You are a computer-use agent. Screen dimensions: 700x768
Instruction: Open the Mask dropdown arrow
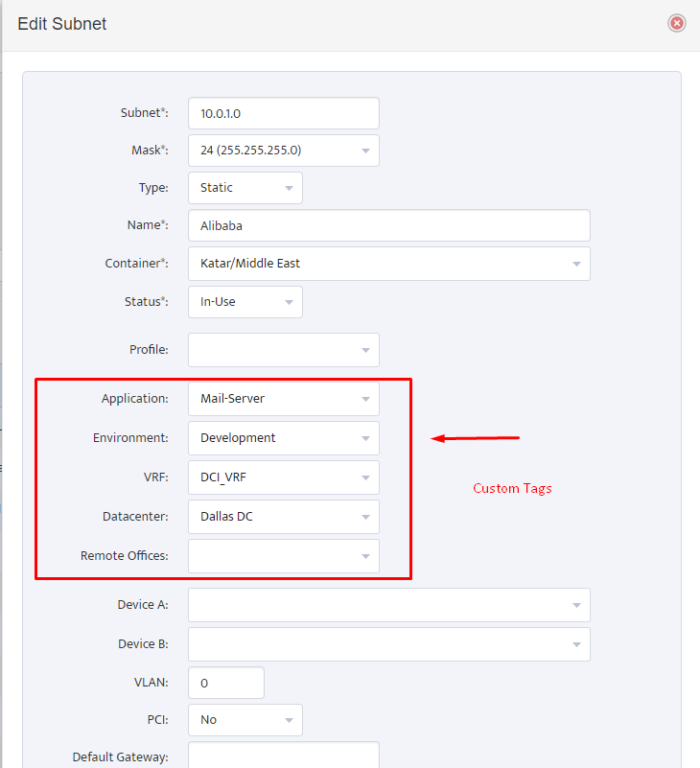[x=365, y=151]
